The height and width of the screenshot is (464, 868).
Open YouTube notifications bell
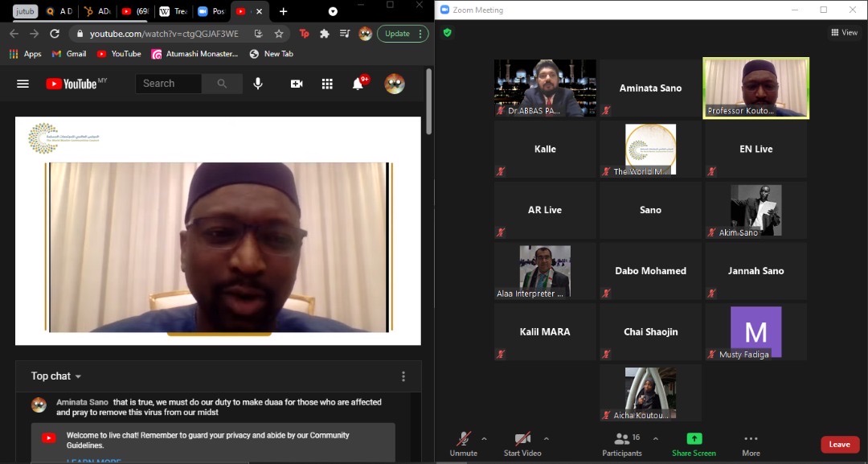(x=358, y=84)
